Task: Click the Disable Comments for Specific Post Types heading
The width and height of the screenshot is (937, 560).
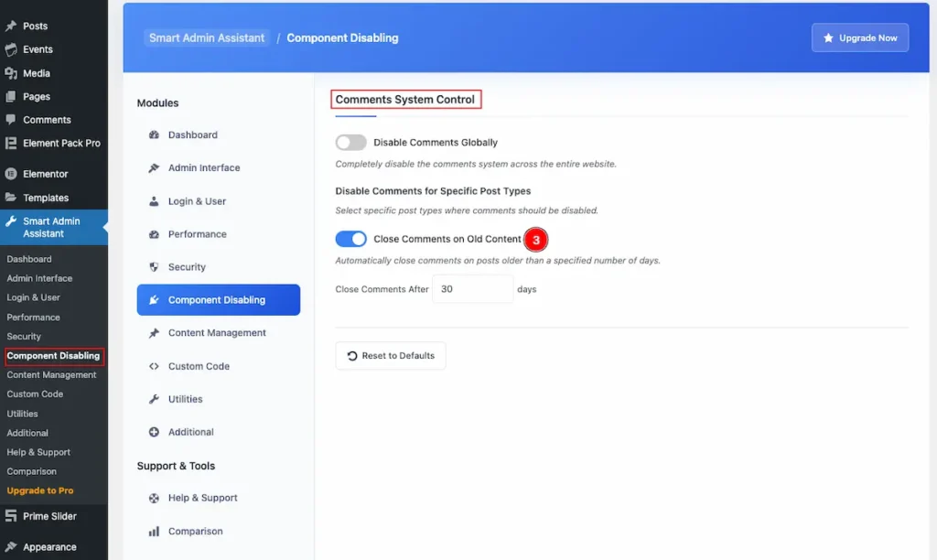Action: click(x=433, y=190)
